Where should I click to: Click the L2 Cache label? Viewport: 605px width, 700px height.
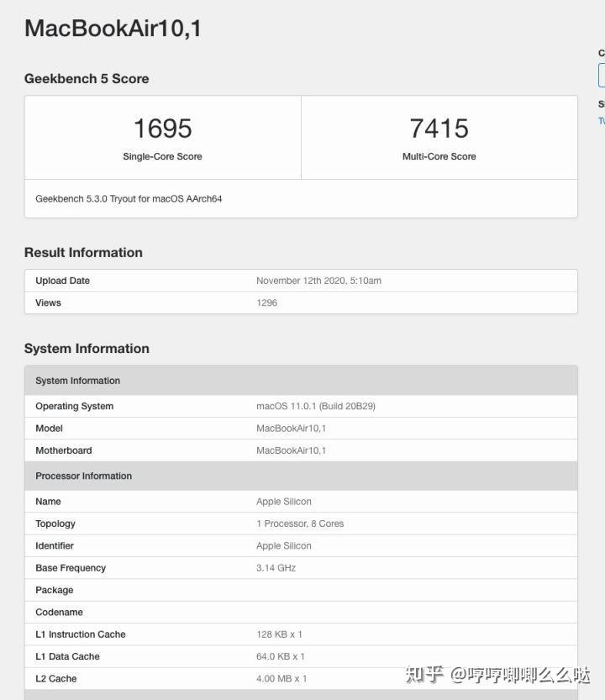[x=56, y=679]
